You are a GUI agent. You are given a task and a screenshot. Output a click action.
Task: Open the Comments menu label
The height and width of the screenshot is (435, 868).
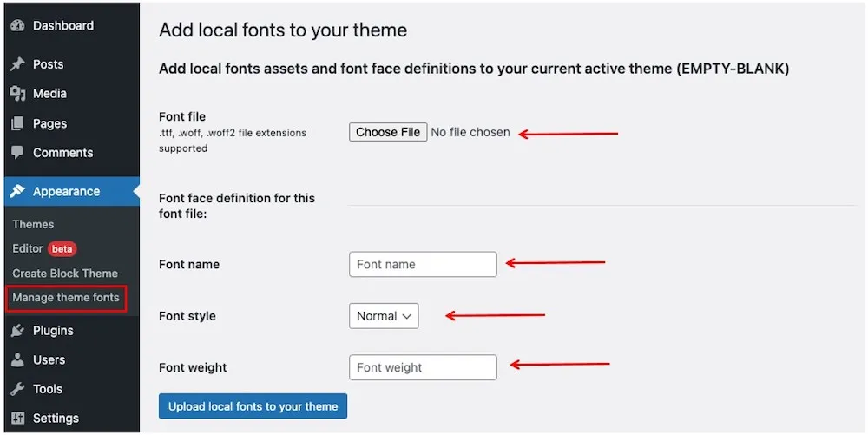[62, 153]
